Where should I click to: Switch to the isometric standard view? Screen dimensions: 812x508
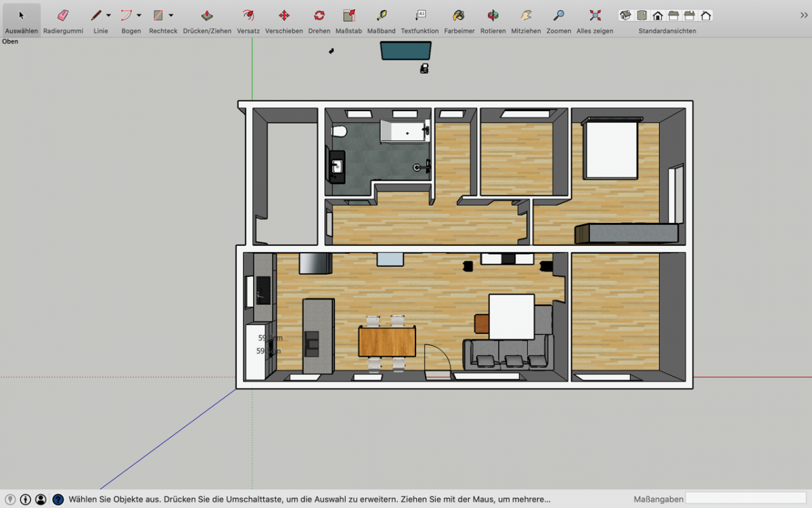[625, 16]
